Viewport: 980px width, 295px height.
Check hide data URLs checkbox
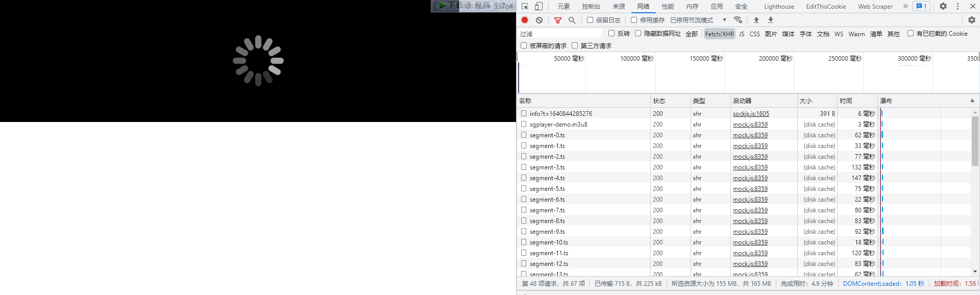(638, 33)
